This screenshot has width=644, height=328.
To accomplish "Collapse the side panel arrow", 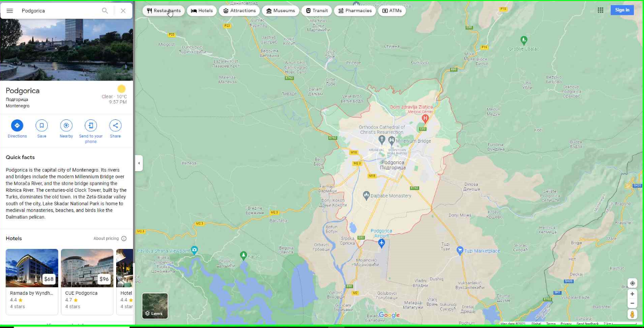I will click(139, 163).
